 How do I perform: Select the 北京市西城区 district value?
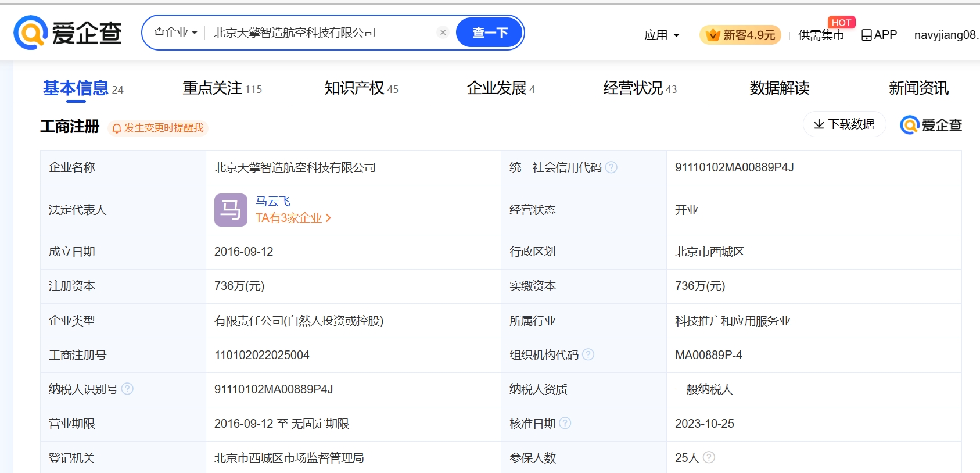[x=709, y=252]
